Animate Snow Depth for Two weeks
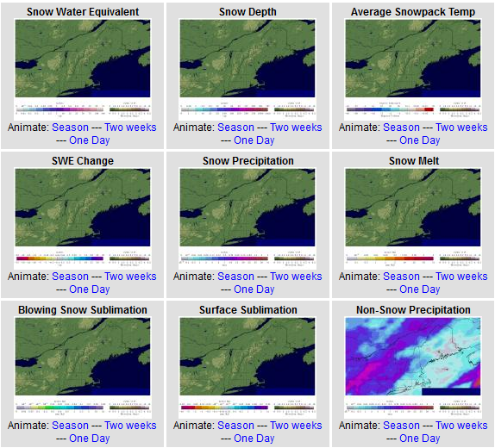 pos(296,128)
